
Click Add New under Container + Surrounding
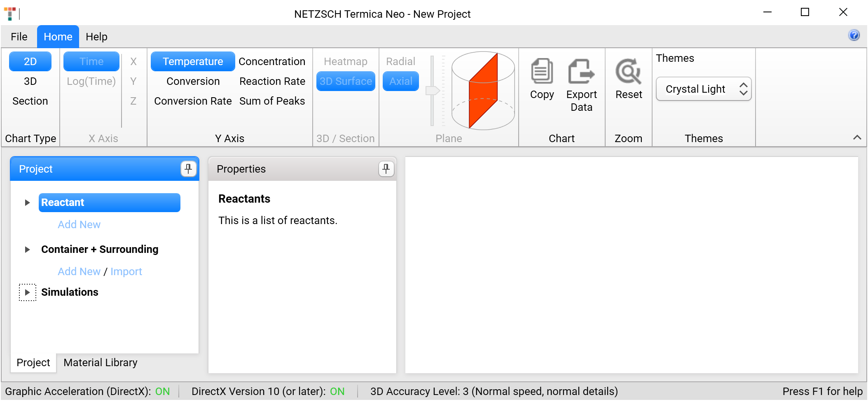79,271
